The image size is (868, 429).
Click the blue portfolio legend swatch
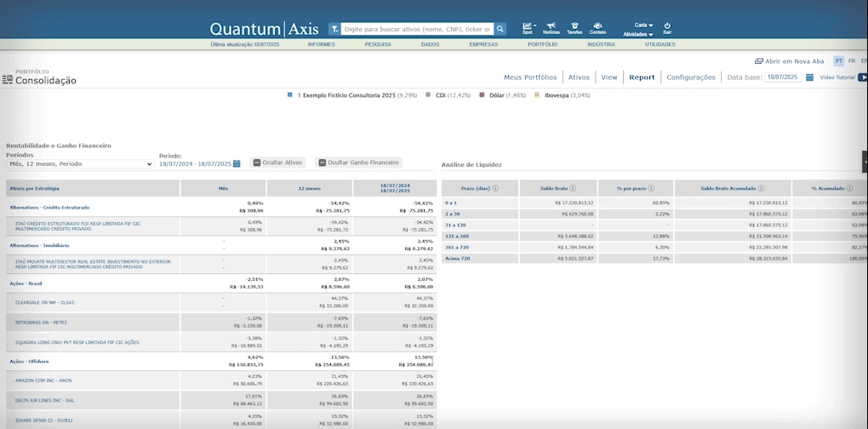290,95
